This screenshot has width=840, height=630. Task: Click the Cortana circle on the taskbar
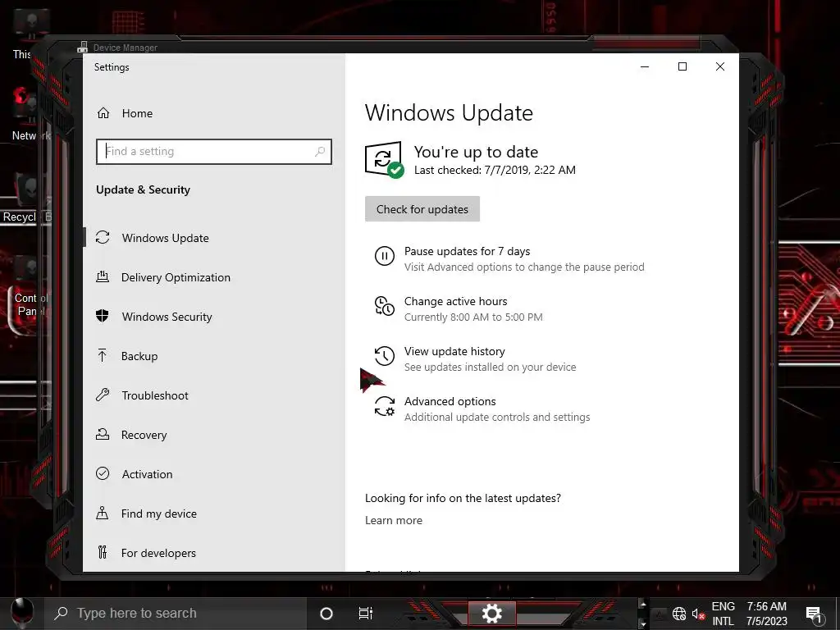pos(326,614)
